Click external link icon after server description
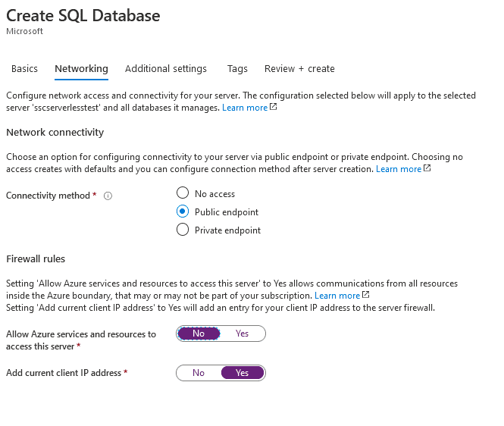 click(x=274, y=108)
